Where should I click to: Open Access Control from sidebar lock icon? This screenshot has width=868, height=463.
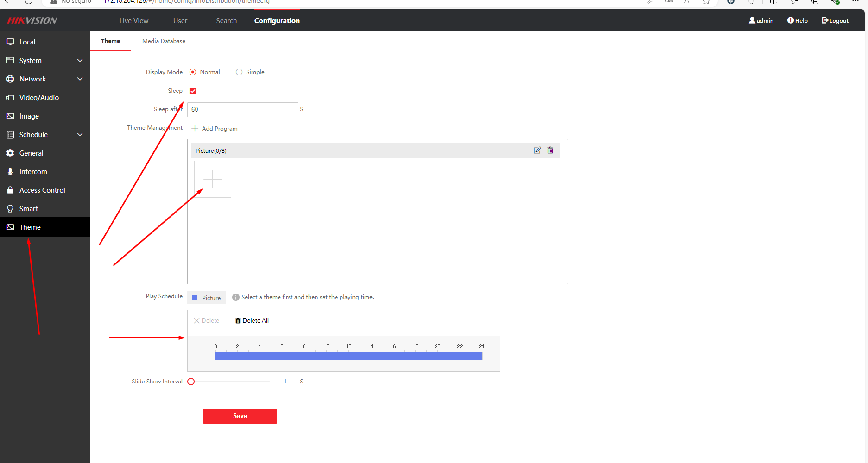click(x=10, y=190)
